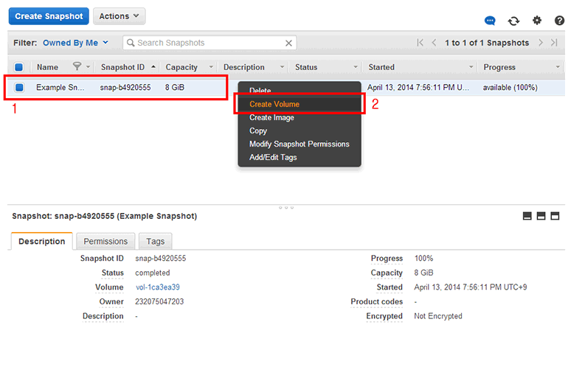Open the Status column dropdown arrow
Image resolution: width=568 pixels, height=392 pixels.
[356, 67]
